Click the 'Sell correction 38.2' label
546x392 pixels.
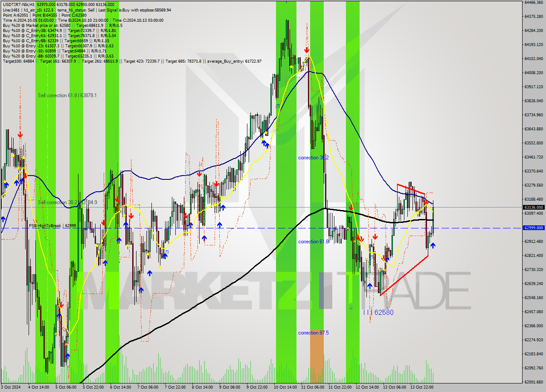click(67, 202)
